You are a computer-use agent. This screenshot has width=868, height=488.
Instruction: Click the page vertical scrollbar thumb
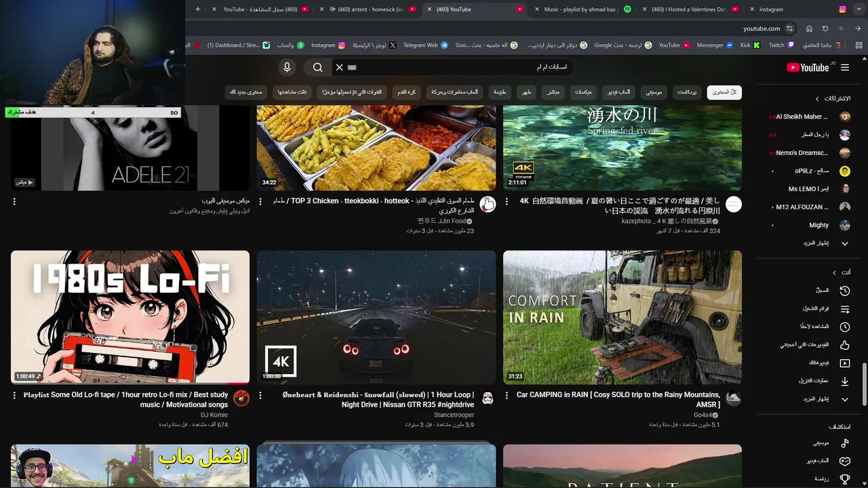864,384
